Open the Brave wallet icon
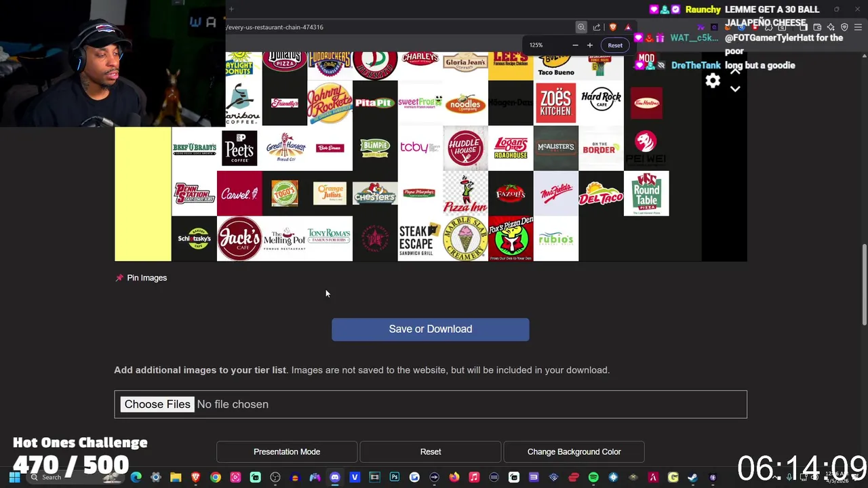 pyautogui.click(x=817, y=27)
